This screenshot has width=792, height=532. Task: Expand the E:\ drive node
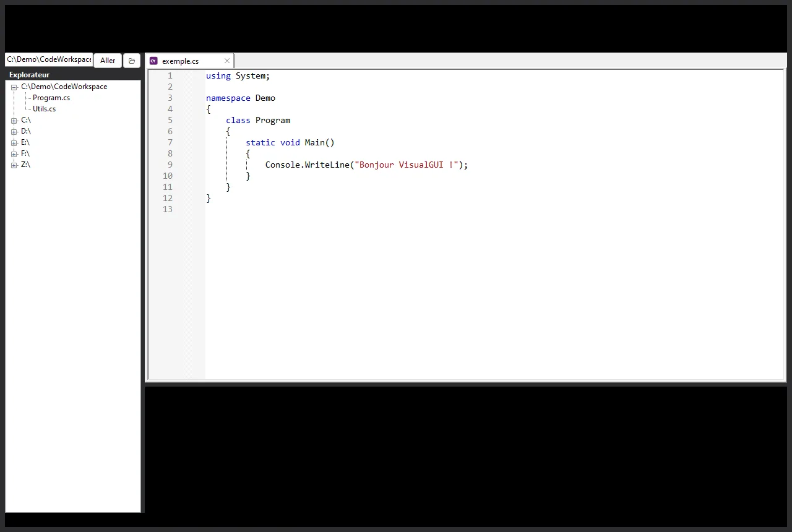click(x=14, y=143)
